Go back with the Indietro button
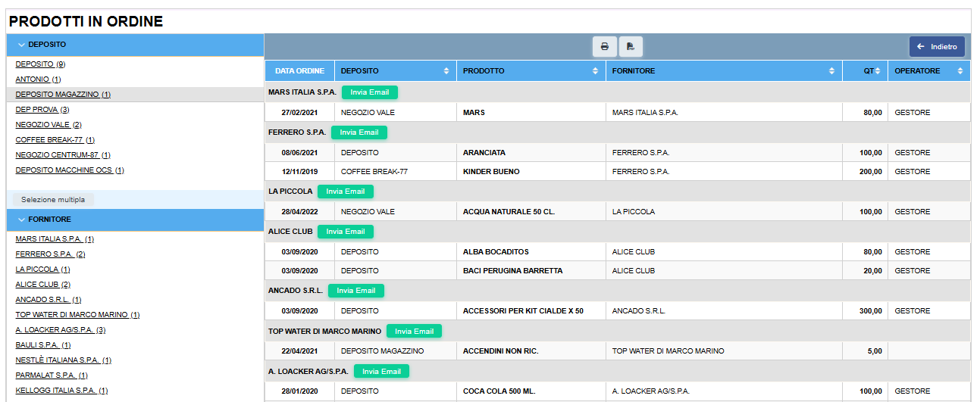The width and height of the screenshot is (980, 402). coord(937,47)
